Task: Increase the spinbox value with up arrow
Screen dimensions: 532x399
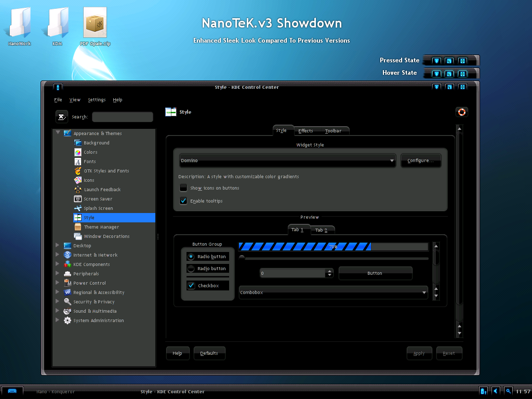Action: pos(329,271)
